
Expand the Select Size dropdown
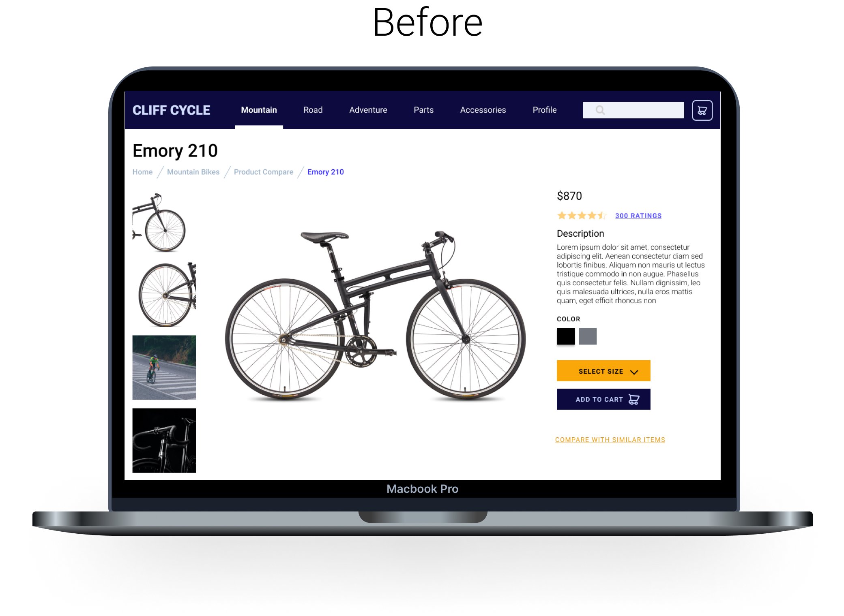603,371
